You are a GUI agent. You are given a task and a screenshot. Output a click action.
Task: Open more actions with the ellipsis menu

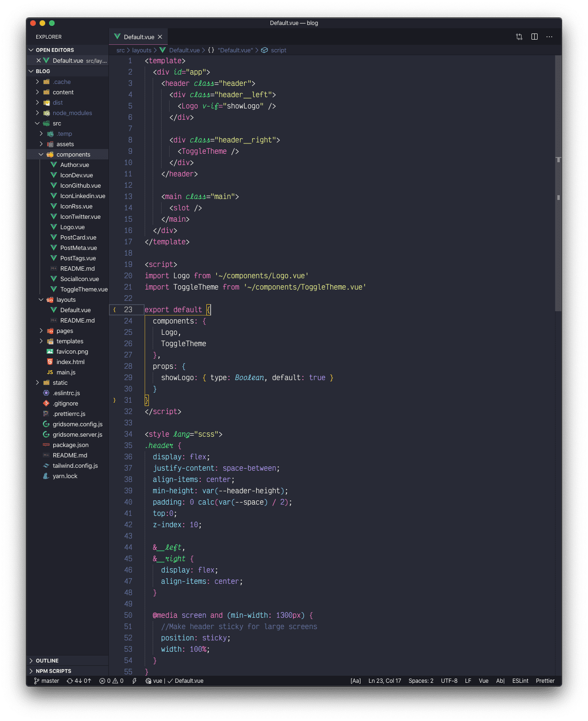549,37
